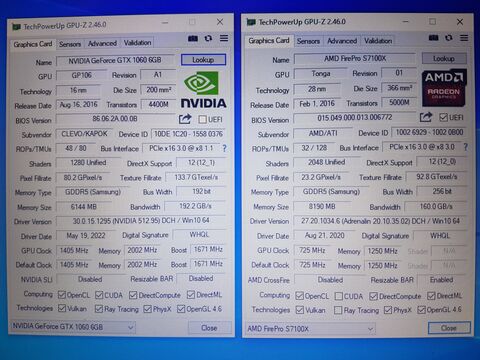Toggle PhysX checkbox in NVIDIA window

tap(147, 309)
